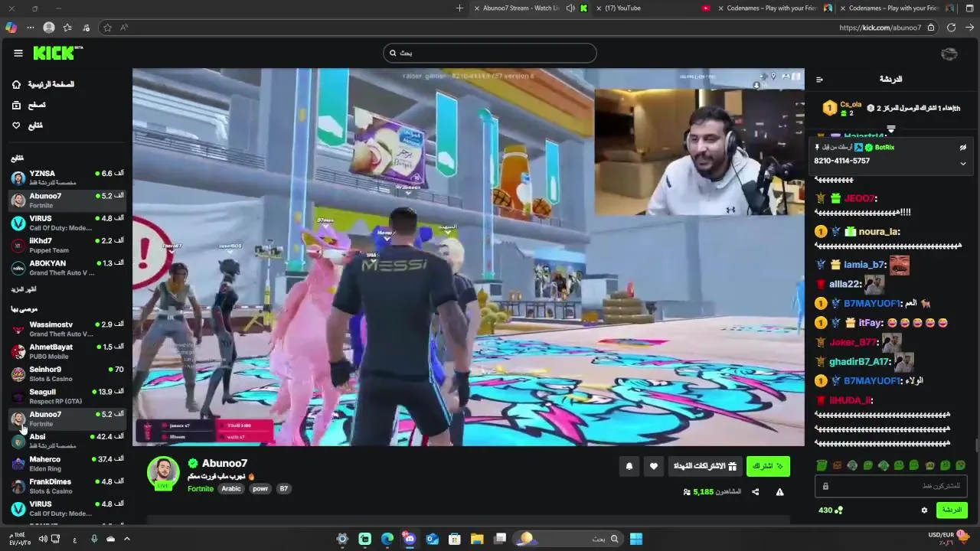Open YZNSA channel in sidebar

pos(67,178)
